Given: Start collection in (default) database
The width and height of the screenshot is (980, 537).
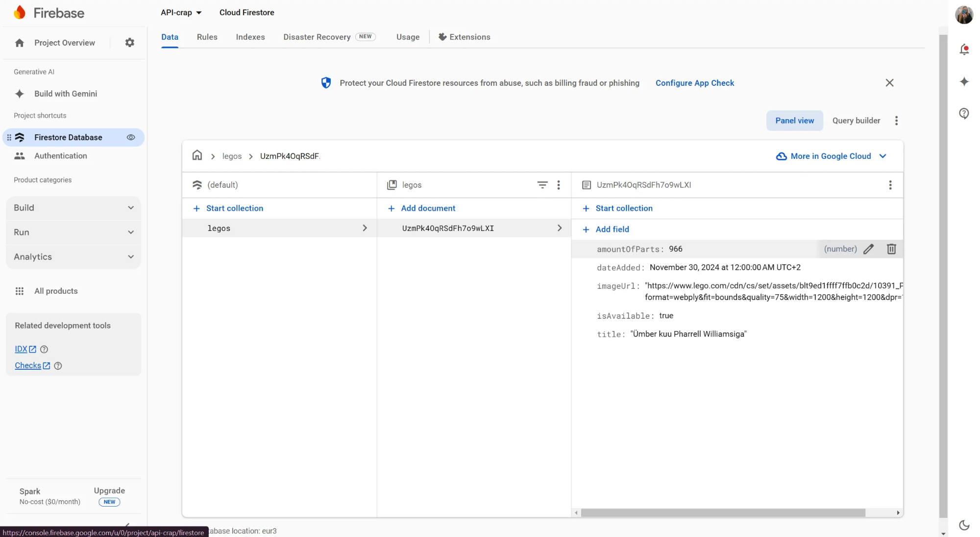Looking at the screenshot, I should click(x=228, y=208).
